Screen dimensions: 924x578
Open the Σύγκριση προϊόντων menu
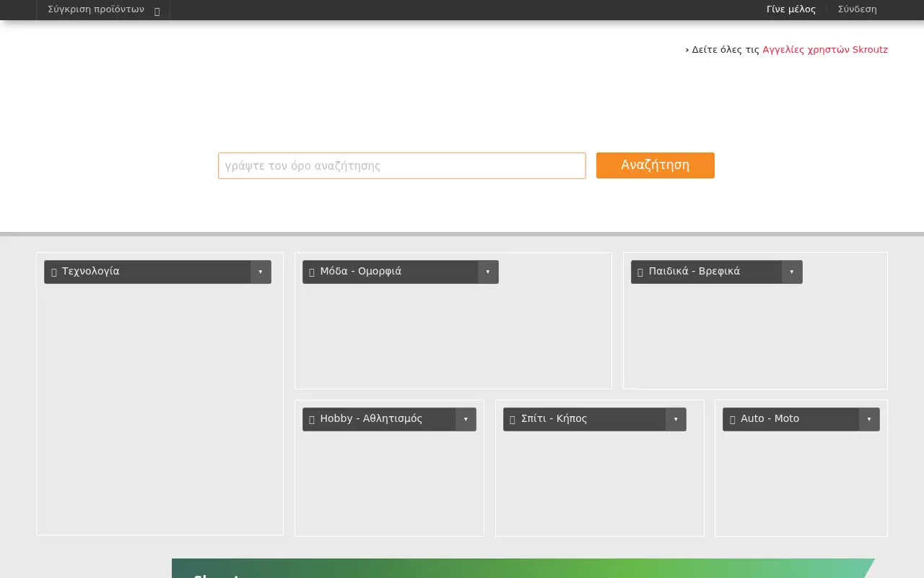[103, 10]
